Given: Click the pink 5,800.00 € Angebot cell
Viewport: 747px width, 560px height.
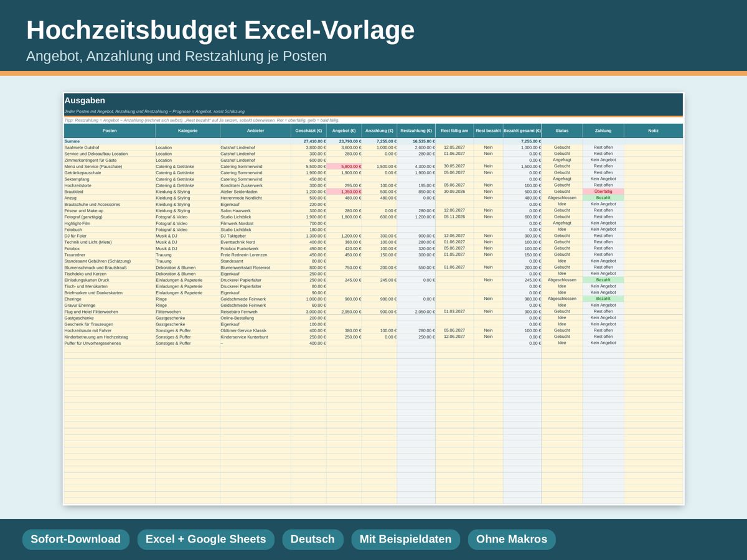Looking at the screenshot, I should (x=344, y=166).
